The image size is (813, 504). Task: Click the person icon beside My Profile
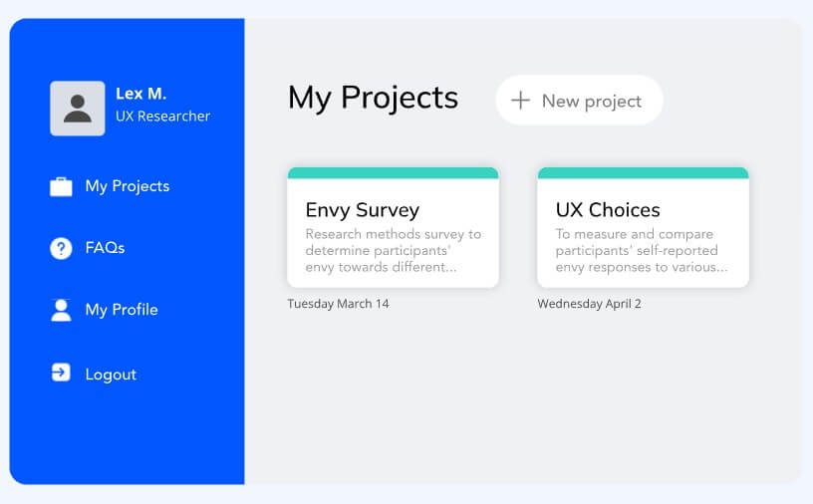(61, 310)
